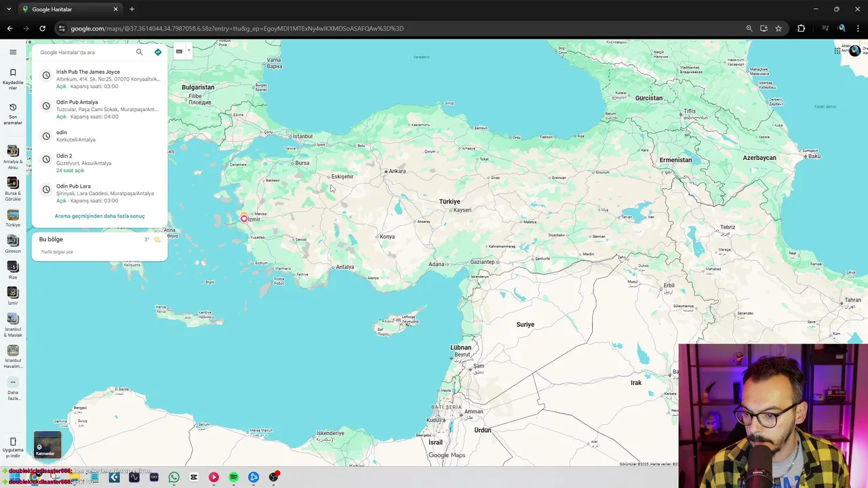
Task: Click the search magnifier icon
Action: (x=140, y=52)
